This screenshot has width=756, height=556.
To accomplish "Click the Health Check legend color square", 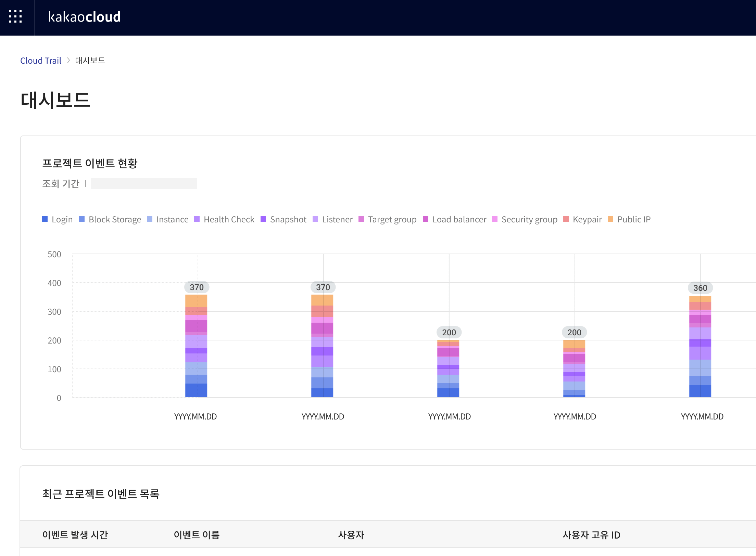I will [x=197, y=219].
